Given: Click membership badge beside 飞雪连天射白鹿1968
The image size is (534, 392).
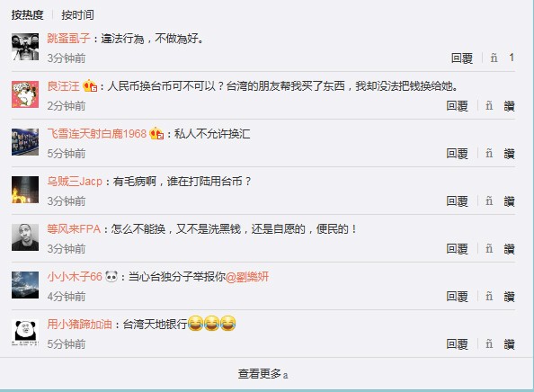Looking at the screenshot, I should click(156, 133).
